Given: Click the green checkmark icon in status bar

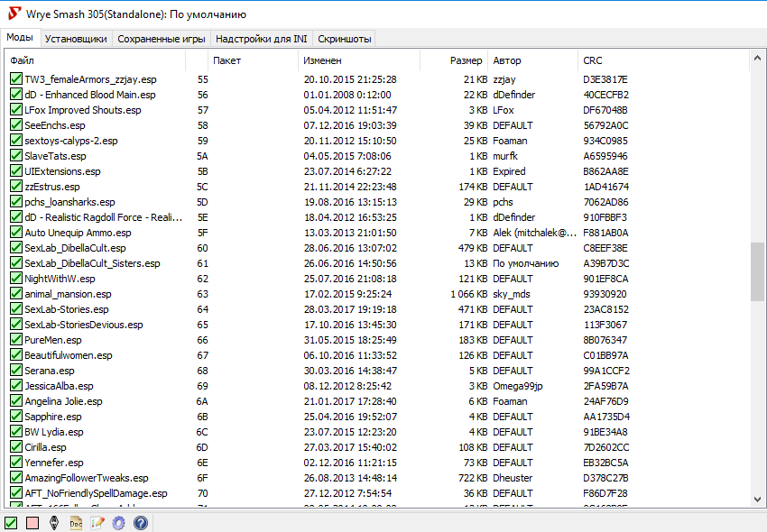Looking at the screenshot, I should click(x=11, y=522).
